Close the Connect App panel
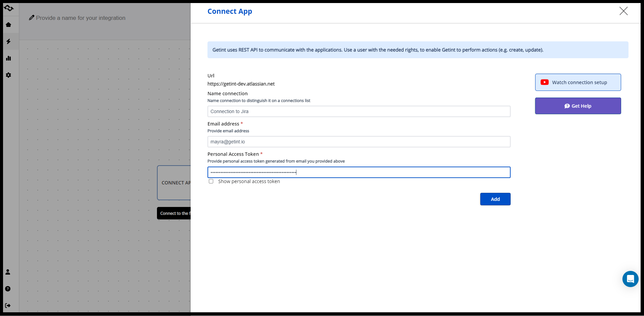 pyautogui.click(x=623, y=11)
